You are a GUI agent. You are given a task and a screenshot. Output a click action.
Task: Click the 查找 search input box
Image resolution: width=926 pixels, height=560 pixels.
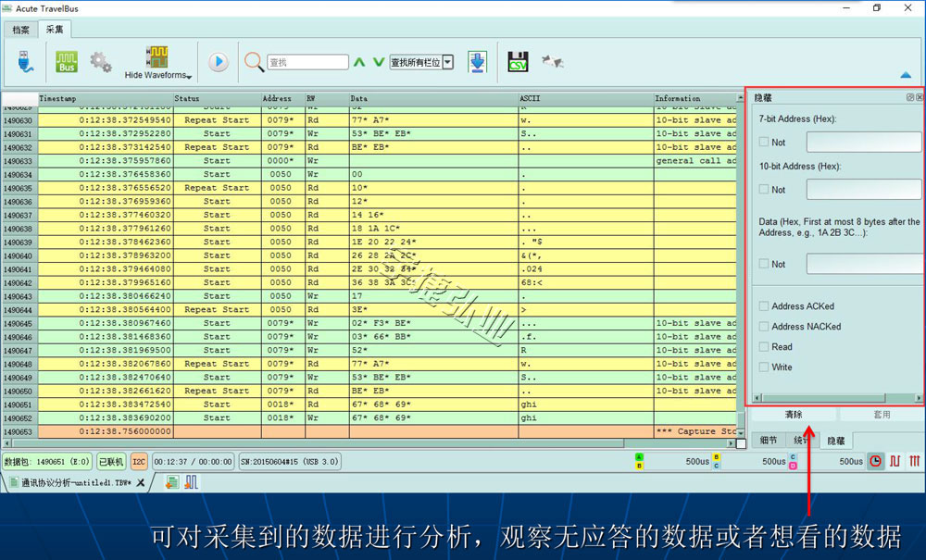tap(307, 62)
